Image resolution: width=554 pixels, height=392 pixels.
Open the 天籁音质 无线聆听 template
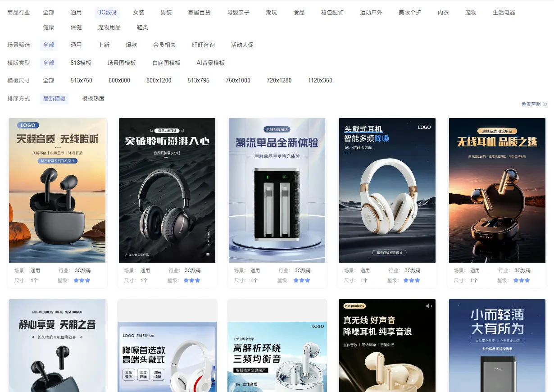(x=57, y=190)
